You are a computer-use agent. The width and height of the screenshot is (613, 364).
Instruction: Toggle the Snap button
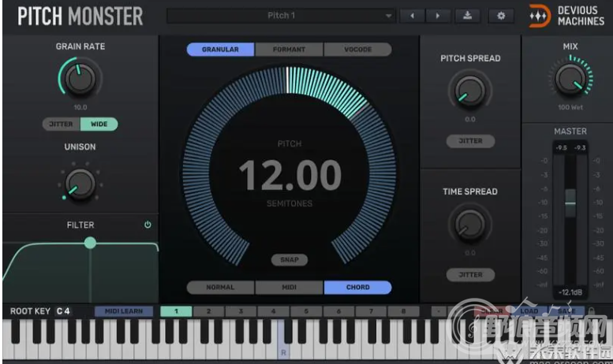pos(290,260)
